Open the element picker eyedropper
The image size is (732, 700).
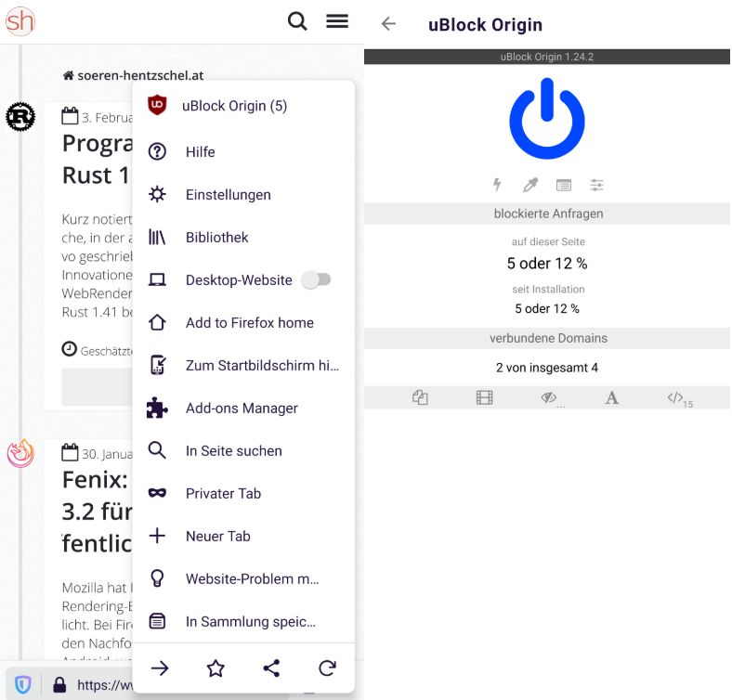click(x=530, y=185)
